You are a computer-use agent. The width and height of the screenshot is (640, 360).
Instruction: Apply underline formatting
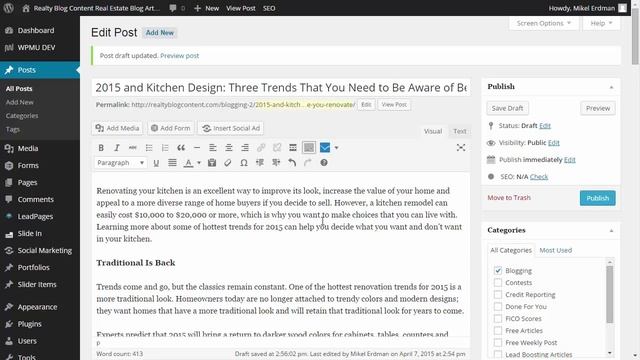[x=156, y=163]
